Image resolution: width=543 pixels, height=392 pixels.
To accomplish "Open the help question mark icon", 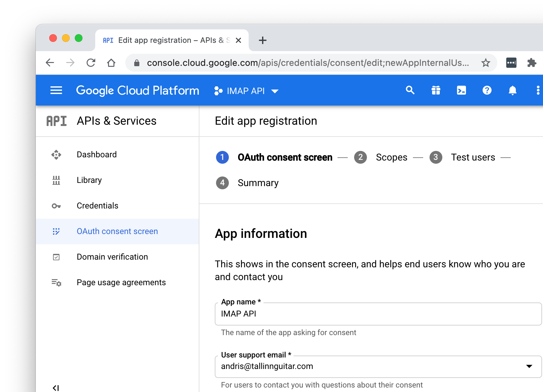I will (487, 90).
